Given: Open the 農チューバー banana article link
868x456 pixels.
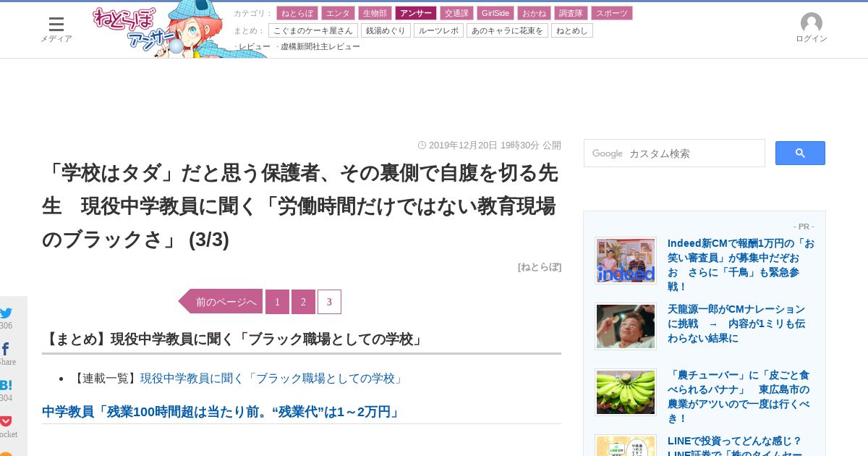Looking at the screenshot, I should [739, 397].
